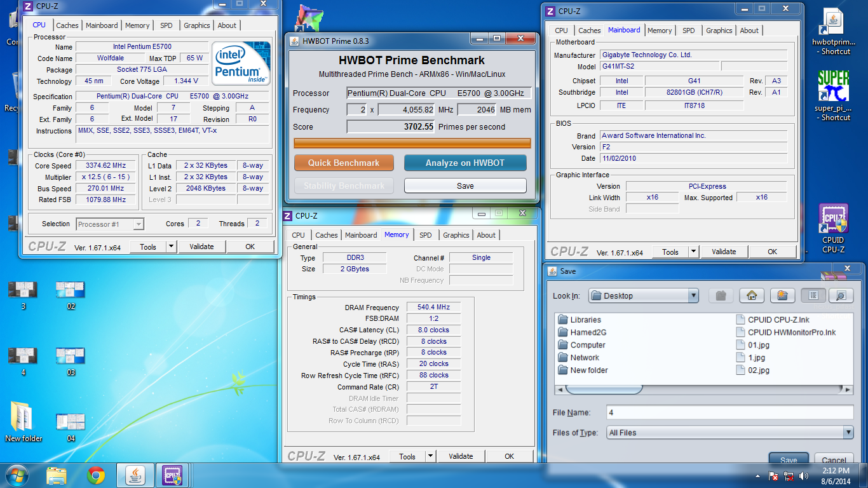
Task: Click arrow beside Tools in Mainboard tab window
Action: (693, 252)
